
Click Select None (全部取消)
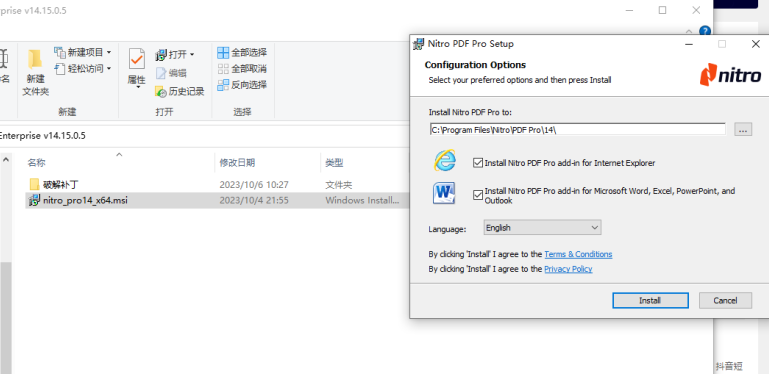(x=242, y=69)
